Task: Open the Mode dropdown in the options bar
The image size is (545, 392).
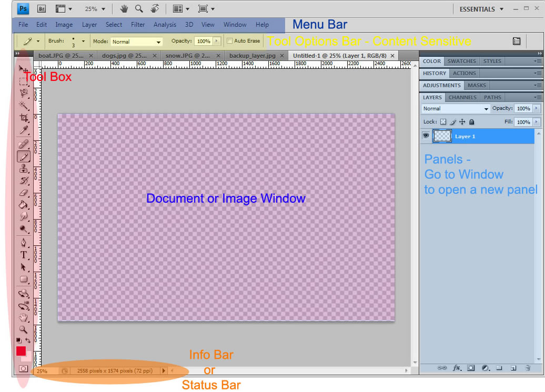Action: pyautogui.click(x=137, y=42)
